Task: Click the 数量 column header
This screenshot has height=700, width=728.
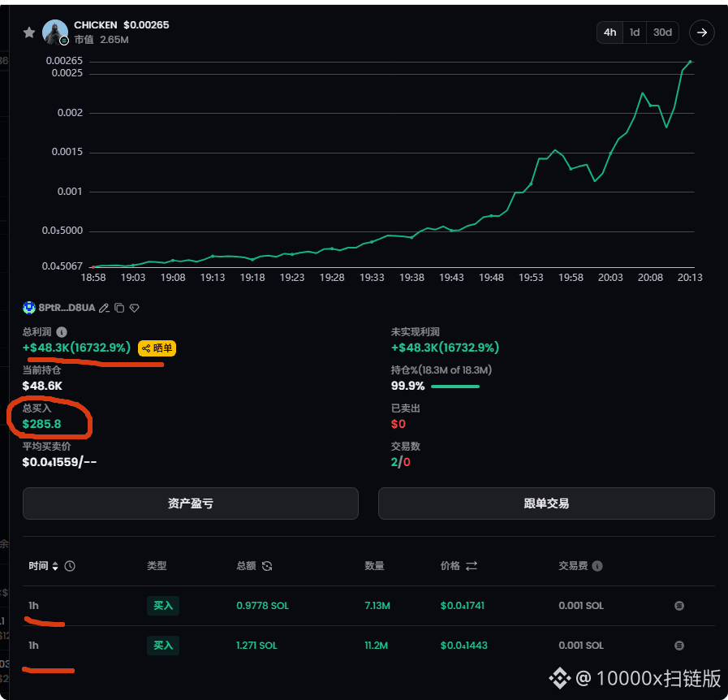Action: 374,566
